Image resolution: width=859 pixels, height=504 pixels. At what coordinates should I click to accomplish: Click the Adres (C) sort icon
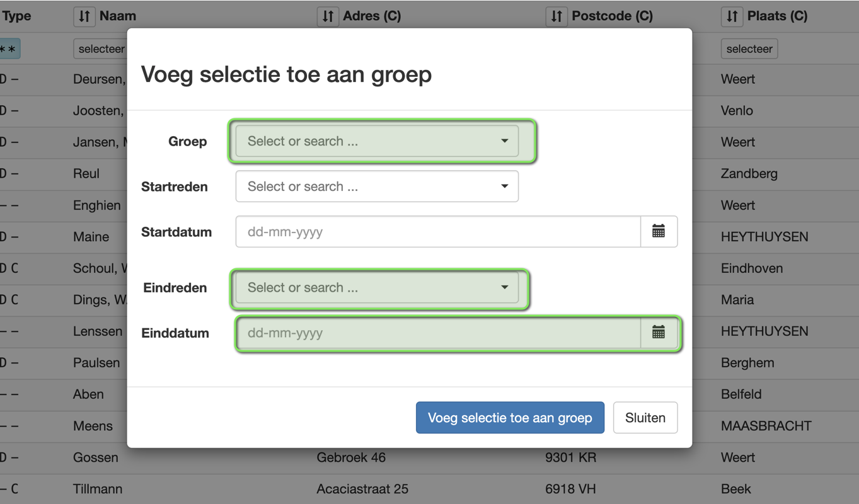point(327,16)
